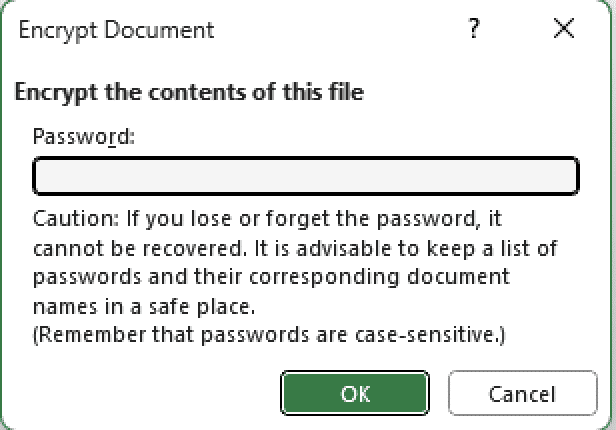Focus the Password input field
Viewport: 616px width, 430px height.
coord(306,176)
